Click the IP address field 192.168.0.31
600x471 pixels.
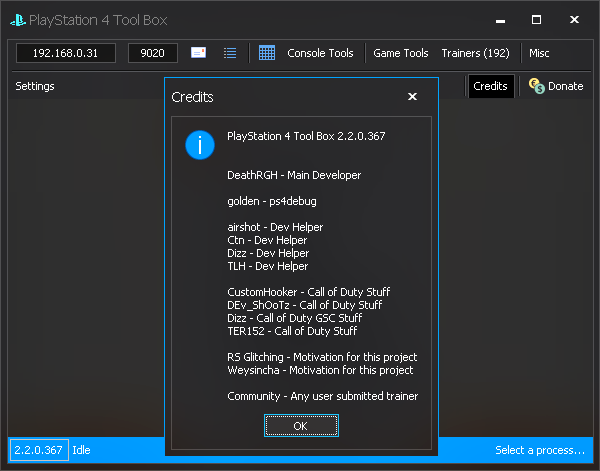coord(68,53)
